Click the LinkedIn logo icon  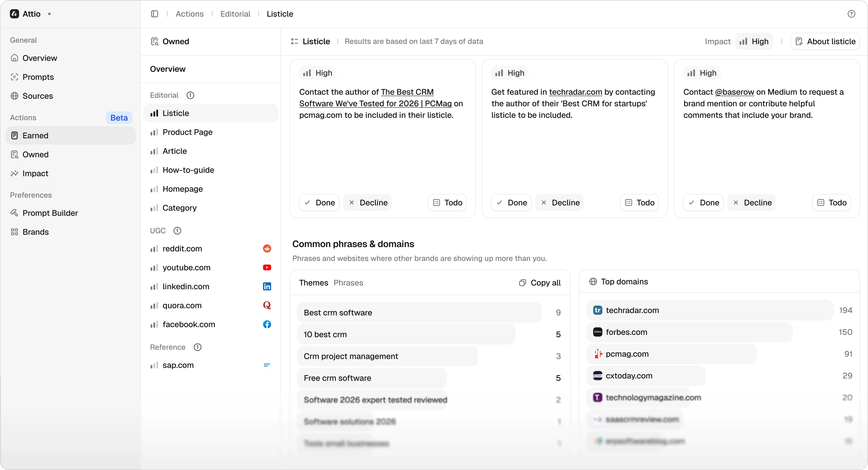(267, 286)
